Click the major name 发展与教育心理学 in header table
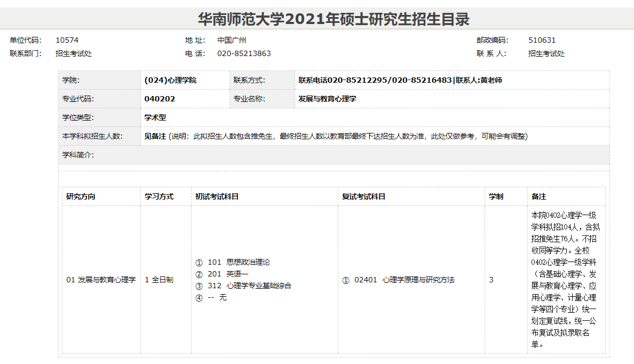The height and width of the screenshot is (364, 634). click(x=327, y=99)
